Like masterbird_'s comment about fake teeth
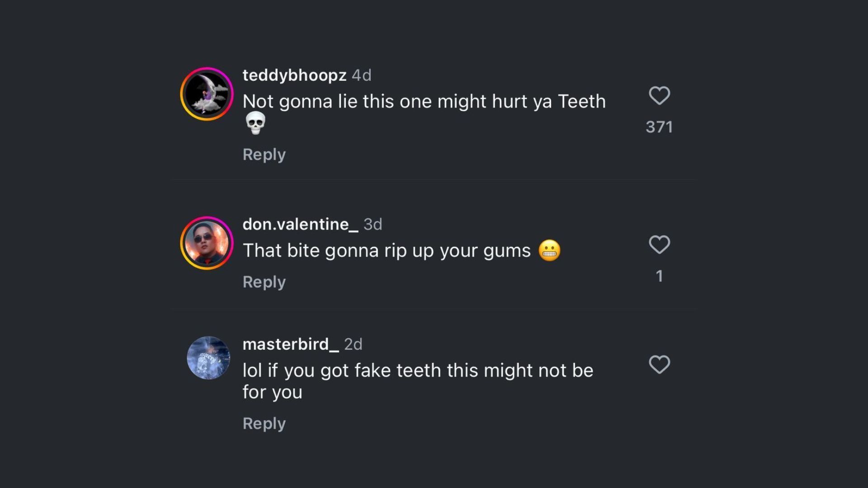868x488 pixels. click(659, 365)
